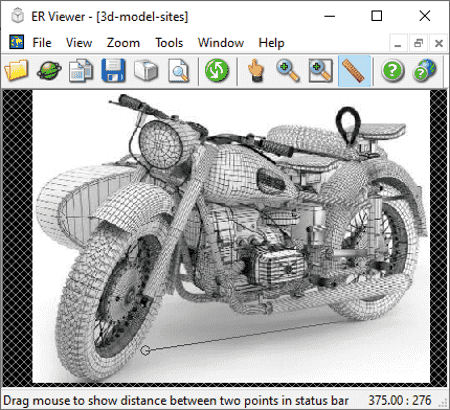The width and height of the screenshot is (450, 410).
Task: Open print preview magnifier page icon
Action: pos(179,70)
